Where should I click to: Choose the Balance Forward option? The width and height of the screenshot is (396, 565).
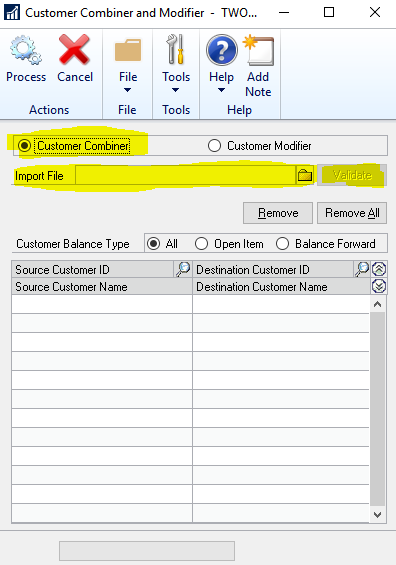282,244
